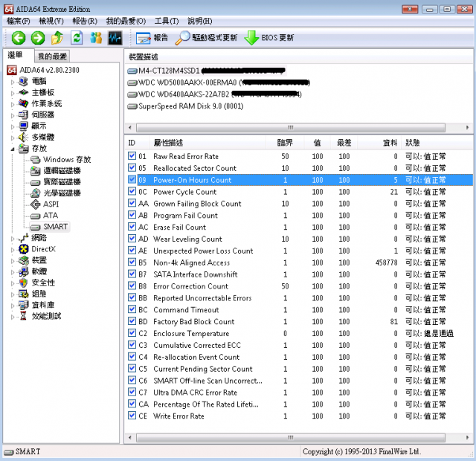
Task: Expand the 網路 tree node
Action: tap(13, 239)
